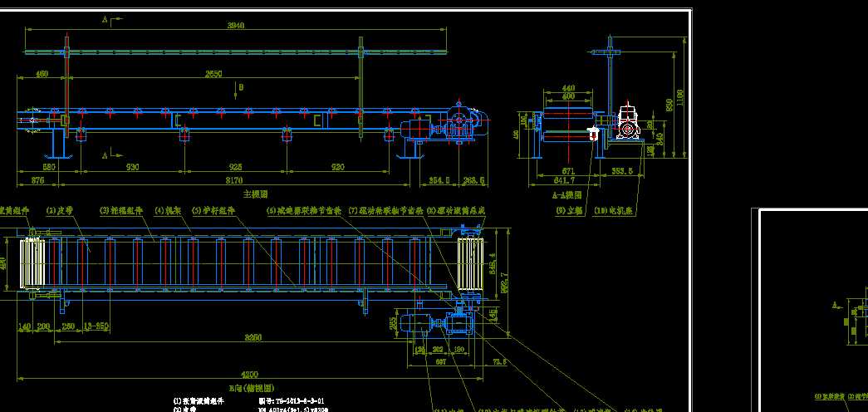Click the 268.5 dimension text
868x412 pixels.
tap(474, 180)
